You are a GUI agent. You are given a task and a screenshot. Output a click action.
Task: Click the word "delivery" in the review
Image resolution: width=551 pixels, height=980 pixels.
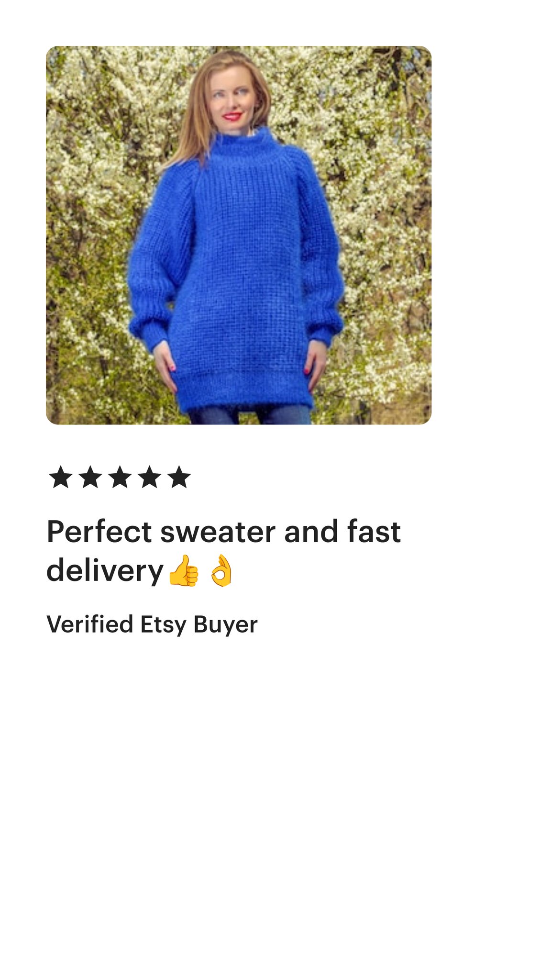pyautogui.click(x=105, y=572)
